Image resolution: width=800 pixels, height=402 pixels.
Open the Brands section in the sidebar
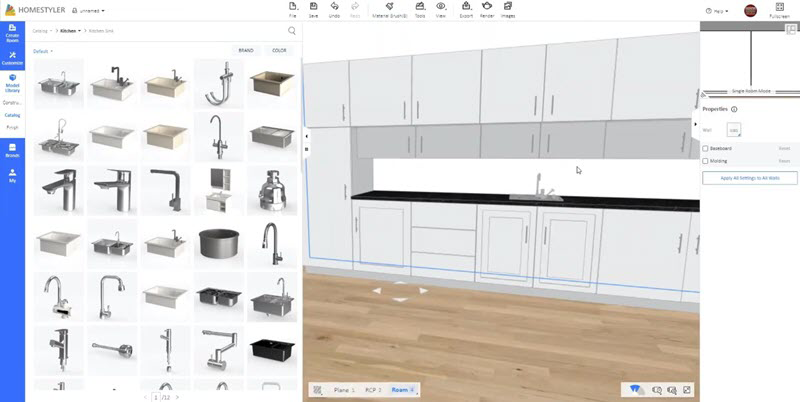coord(12,150)
